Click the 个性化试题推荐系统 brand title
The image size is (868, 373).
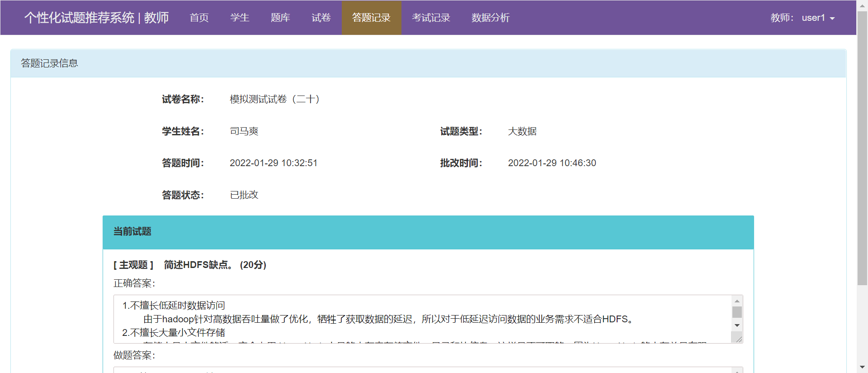click(96, 18)
